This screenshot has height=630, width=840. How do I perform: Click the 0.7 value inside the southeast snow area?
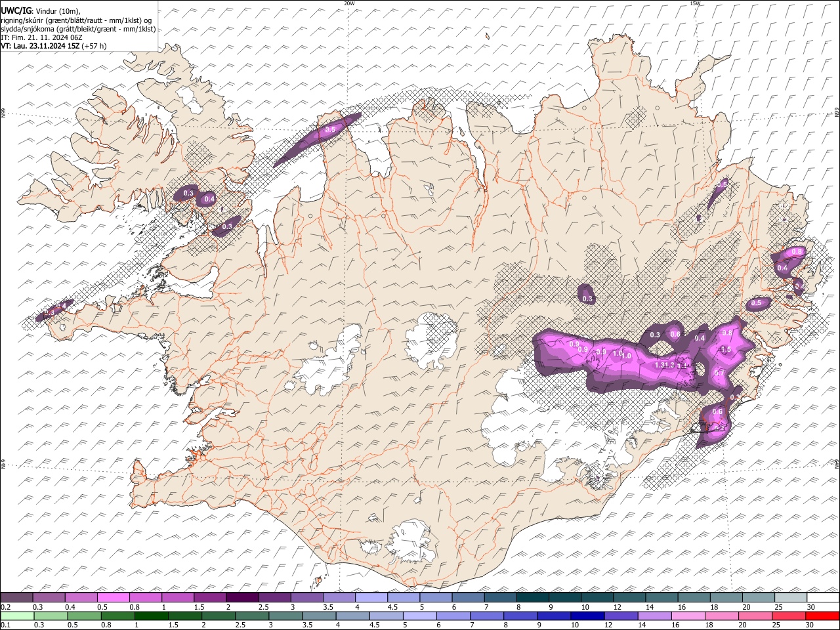point(719,373)
